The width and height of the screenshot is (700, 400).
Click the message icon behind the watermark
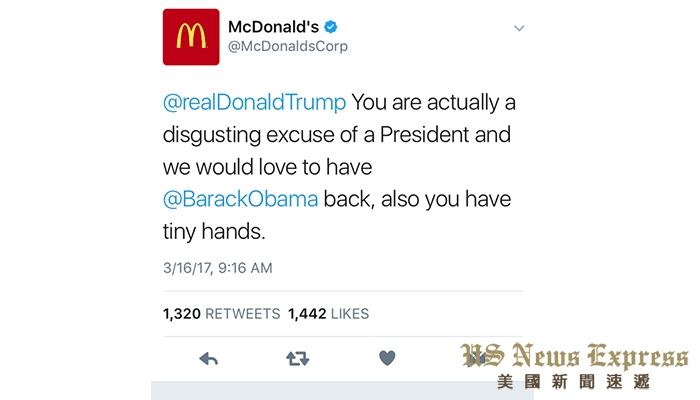(476, 358)
